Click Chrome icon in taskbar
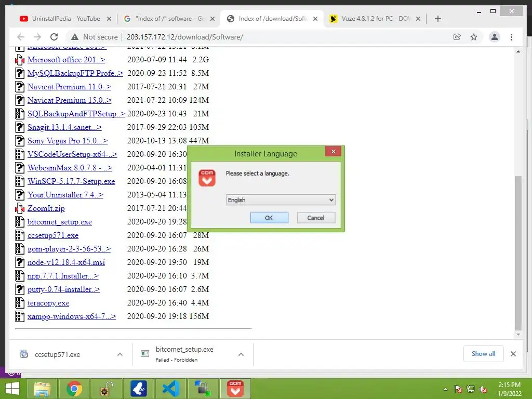This screenshot has width=532, height=399. (x=74, y=389)
